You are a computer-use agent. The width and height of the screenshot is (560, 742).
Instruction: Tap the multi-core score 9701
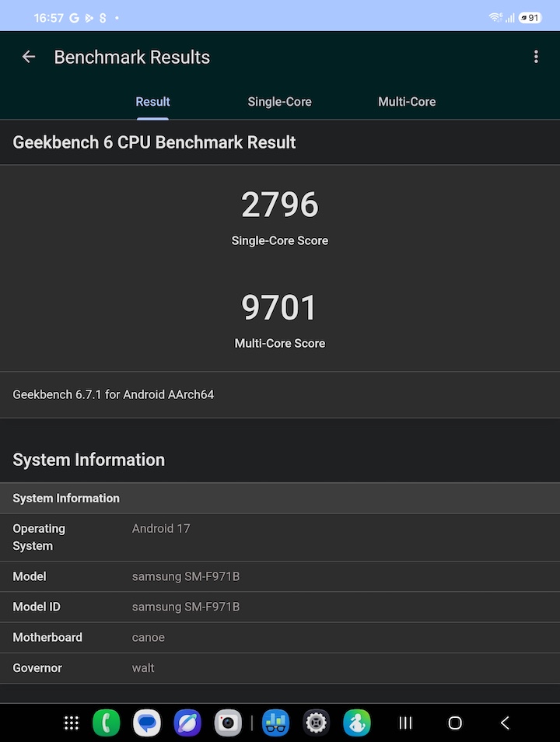[x=279, y=307]
